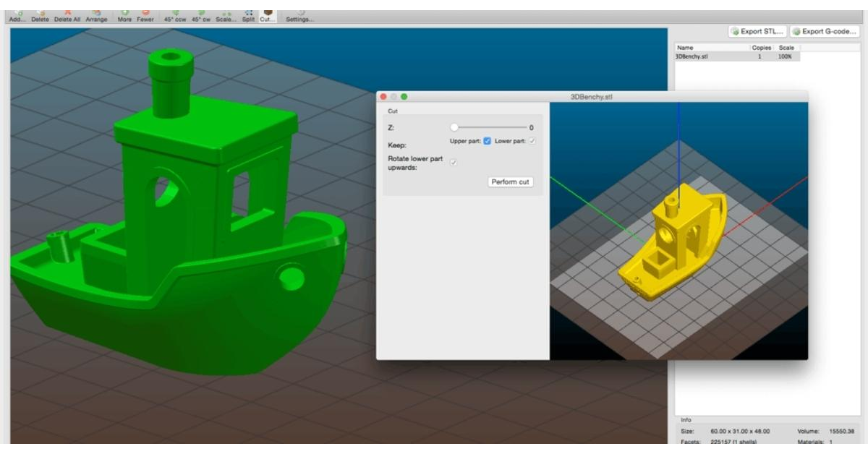Click the Scale column header
The image size is (868, 454).
pos(786,48)
